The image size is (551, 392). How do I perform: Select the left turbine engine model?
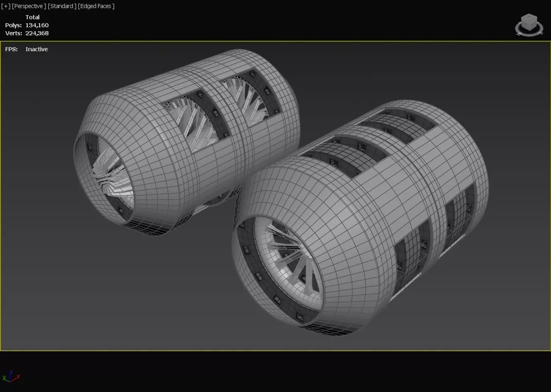(186, 142)
